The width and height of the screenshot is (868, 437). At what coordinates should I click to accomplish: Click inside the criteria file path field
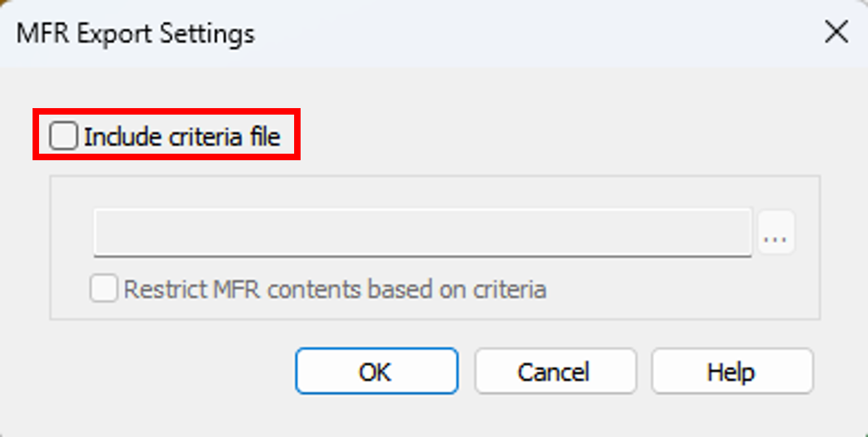point(423,233)
